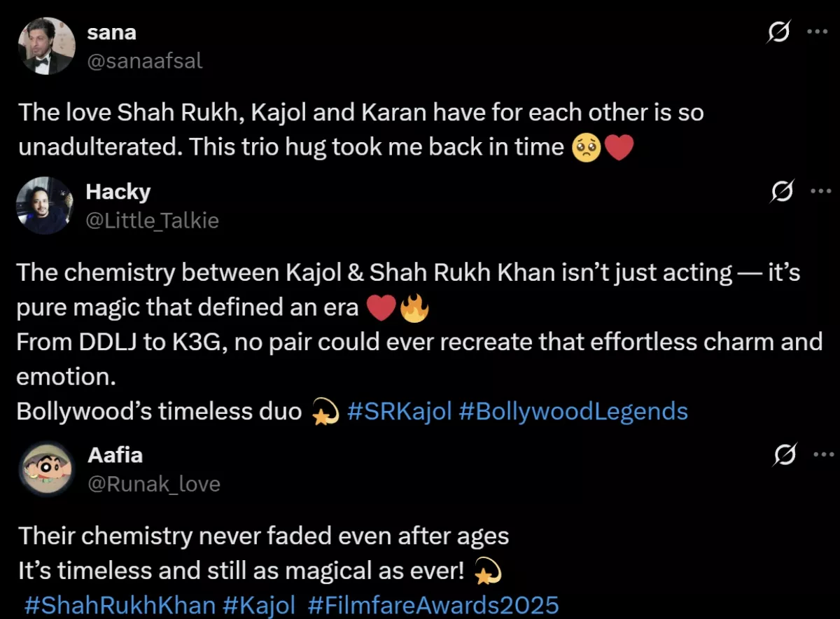
Task: Open the #BollywoodLegends hashtag
Action: [x=573, y=411]
